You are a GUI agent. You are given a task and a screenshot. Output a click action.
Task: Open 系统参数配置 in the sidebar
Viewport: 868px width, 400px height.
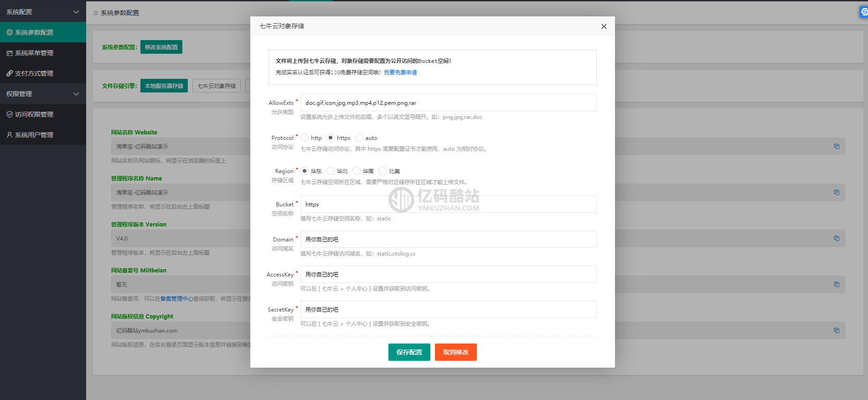(x=43, y=32)
